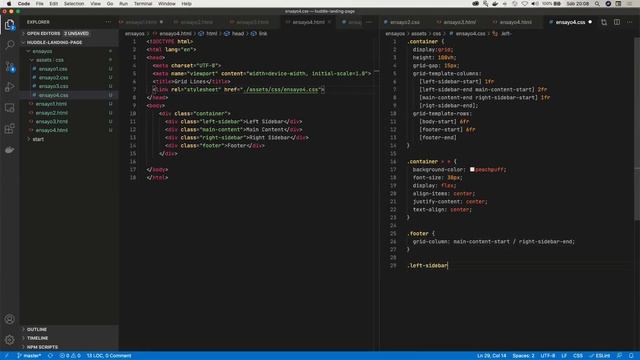Click the compare changes icon in right editor
This screenshot has width=640, height=360.
(604, 22)
